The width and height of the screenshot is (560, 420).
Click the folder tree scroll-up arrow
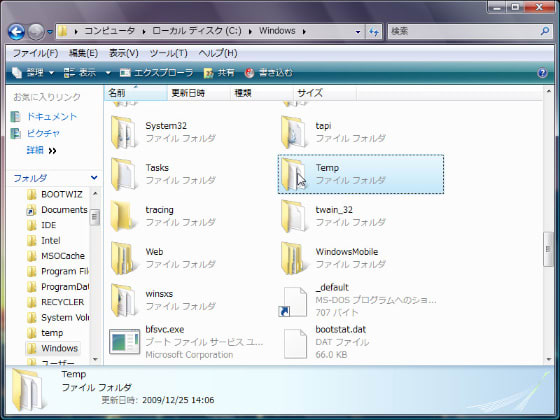[x=95, y=194]
